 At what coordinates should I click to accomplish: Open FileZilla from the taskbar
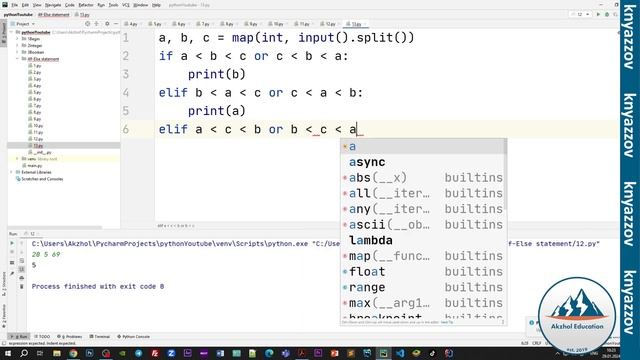(x=155, y=353)
